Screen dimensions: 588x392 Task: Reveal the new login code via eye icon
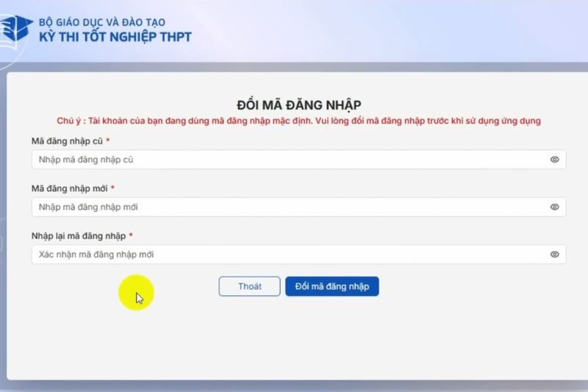tap(554, 207)
